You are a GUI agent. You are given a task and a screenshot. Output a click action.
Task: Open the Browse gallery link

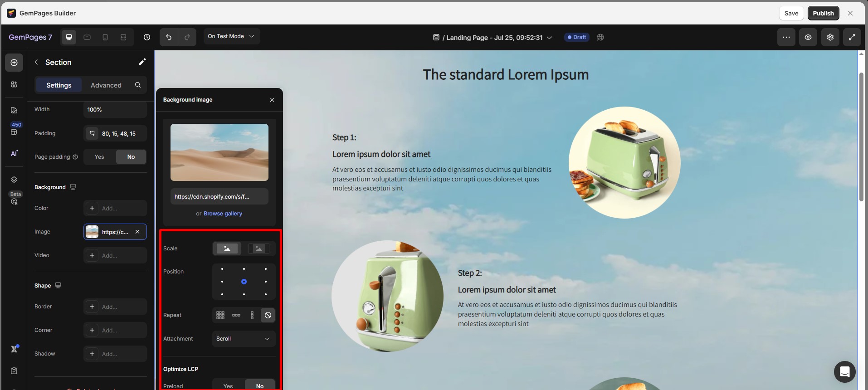[223, 214]
